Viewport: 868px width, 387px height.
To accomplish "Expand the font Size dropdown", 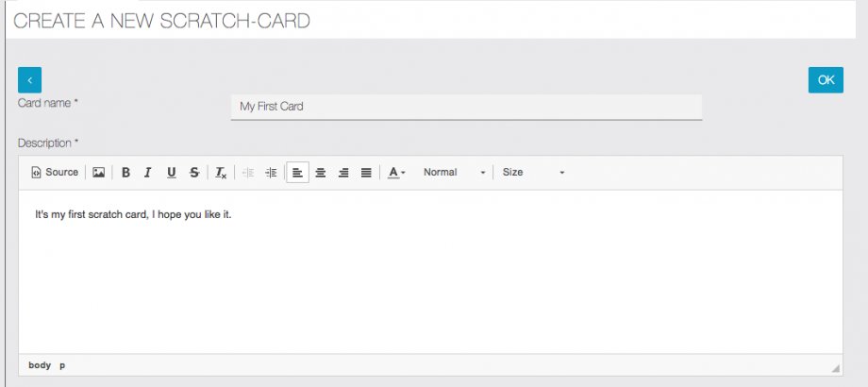I will pos(533,173).
